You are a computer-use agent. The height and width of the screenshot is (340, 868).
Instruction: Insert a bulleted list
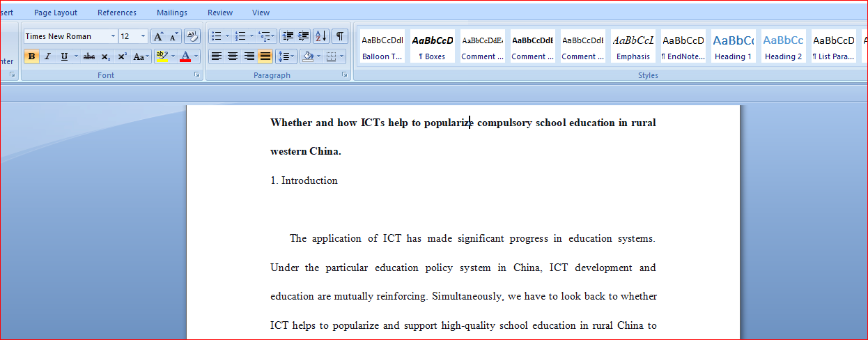(x=216, y=36)
